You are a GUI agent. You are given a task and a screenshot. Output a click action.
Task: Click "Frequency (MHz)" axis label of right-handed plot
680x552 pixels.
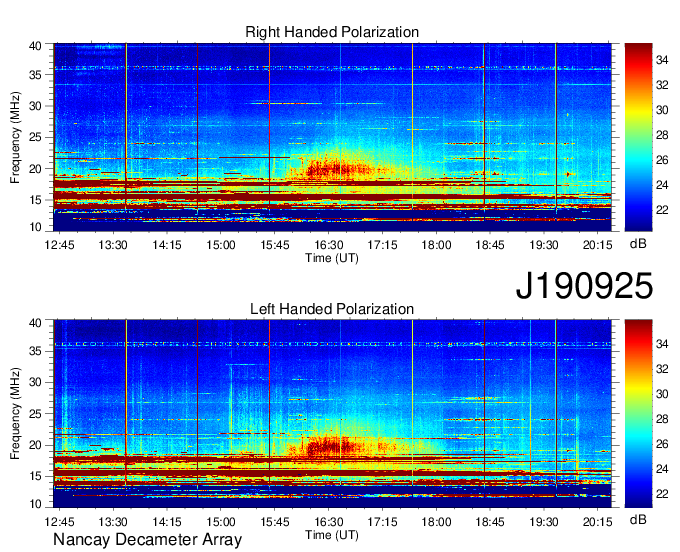point(15,137)
